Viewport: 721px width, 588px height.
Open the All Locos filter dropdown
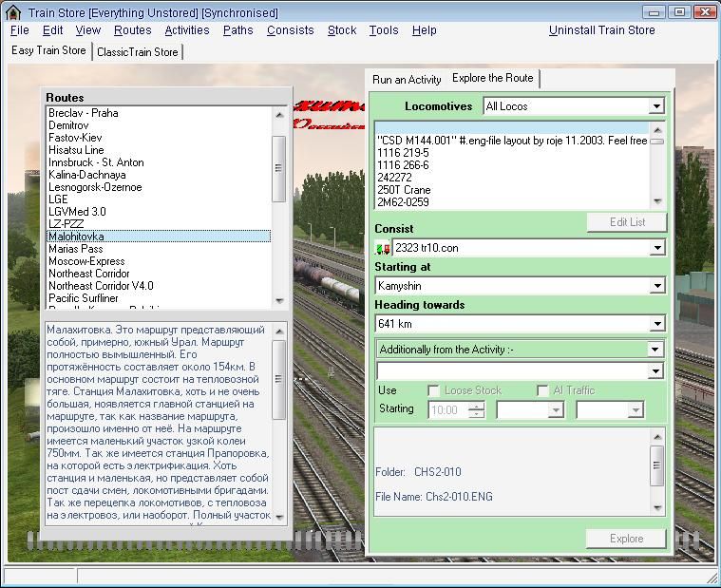656,106
